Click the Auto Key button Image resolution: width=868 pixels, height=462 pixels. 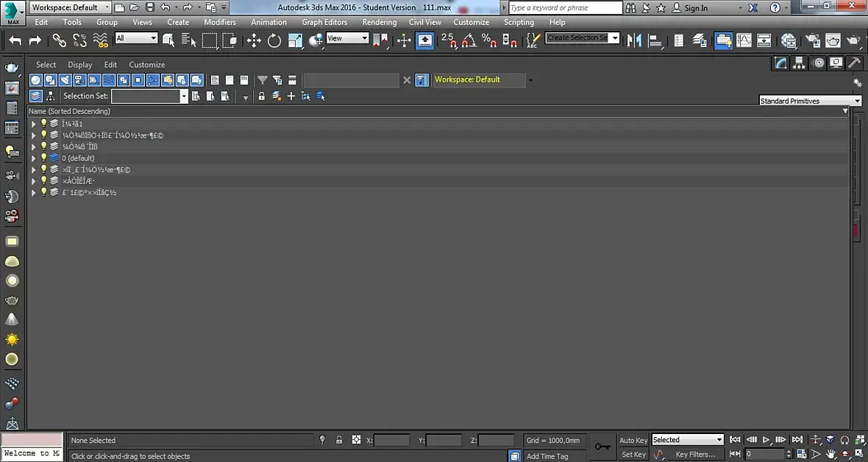coord(633,441)
